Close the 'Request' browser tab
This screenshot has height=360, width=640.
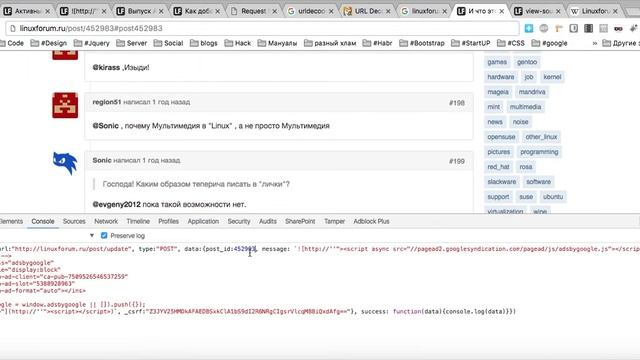(274, 11)
